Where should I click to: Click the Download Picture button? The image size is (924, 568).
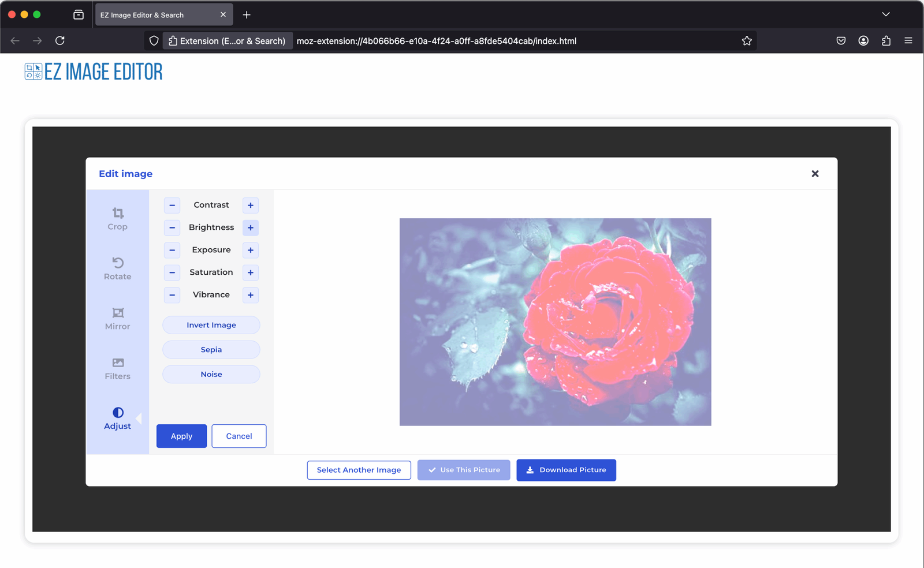click(x=566, y=470)
